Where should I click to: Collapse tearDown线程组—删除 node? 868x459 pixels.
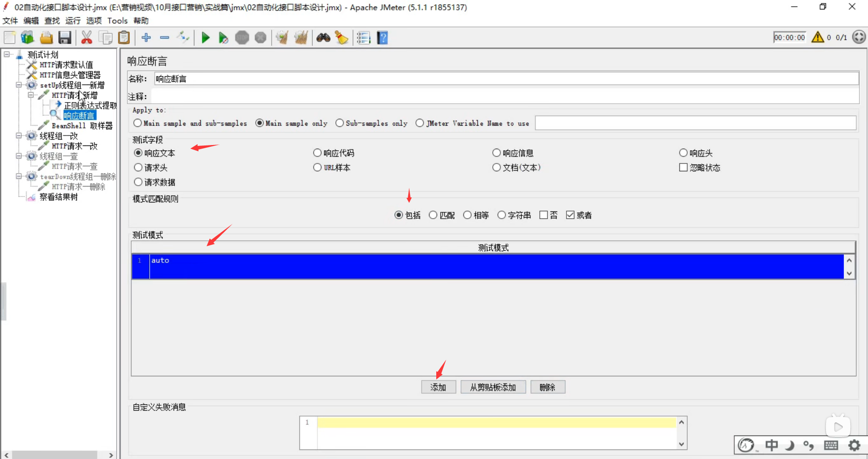tap(19, 176)
